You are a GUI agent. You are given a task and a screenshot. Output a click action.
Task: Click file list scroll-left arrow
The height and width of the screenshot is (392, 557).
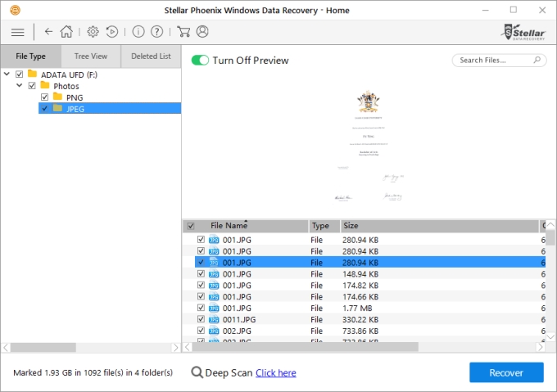tap(188, 347)
